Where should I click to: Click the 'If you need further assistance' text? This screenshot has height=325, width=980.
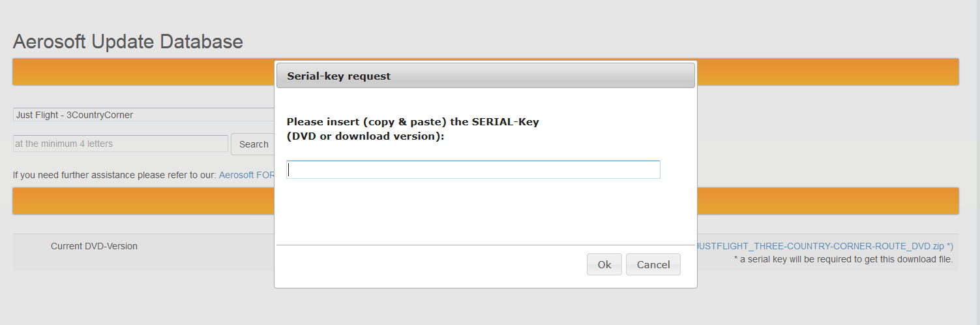(x=115, y=175)
